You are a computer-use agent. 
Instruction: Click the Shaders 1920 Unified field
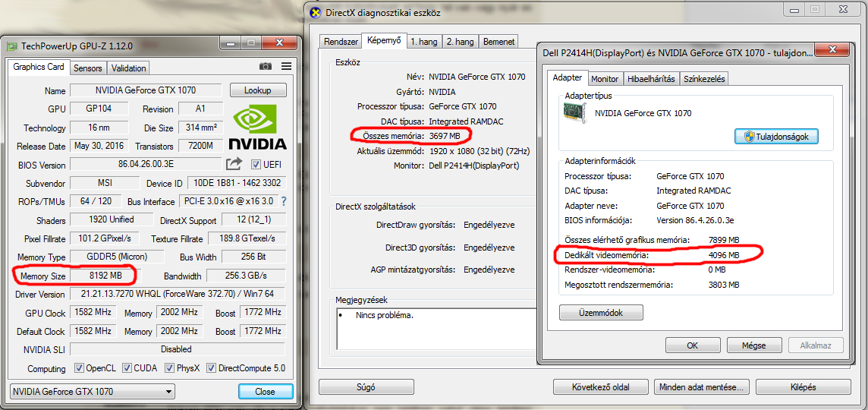click(x=112, y=219)
